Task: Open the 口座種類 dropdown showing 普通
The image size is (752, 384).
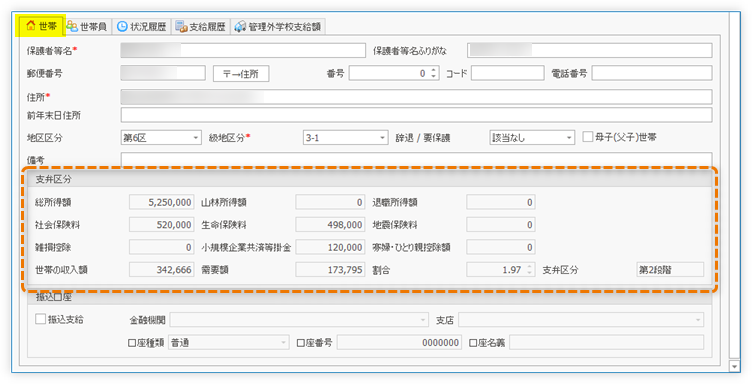Action: (229, 343)
